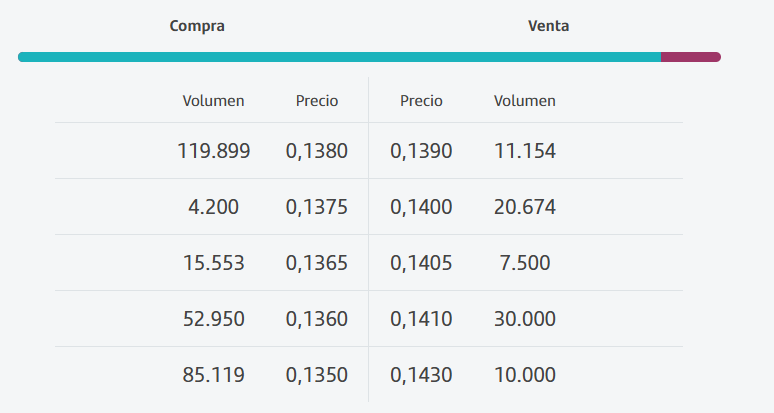774x413 pixels.
Task: Click sell price 0,1400
Action: (x=421, y=207)
